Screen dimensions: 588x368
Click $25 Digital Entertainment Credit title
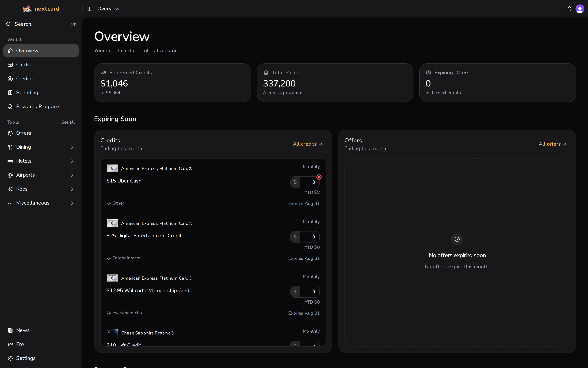144,236
